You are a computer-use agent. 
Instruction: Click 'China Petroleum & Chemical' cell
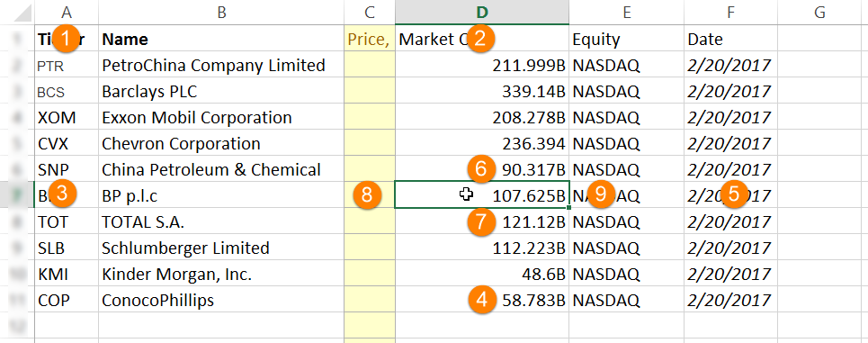pos(221,169)
